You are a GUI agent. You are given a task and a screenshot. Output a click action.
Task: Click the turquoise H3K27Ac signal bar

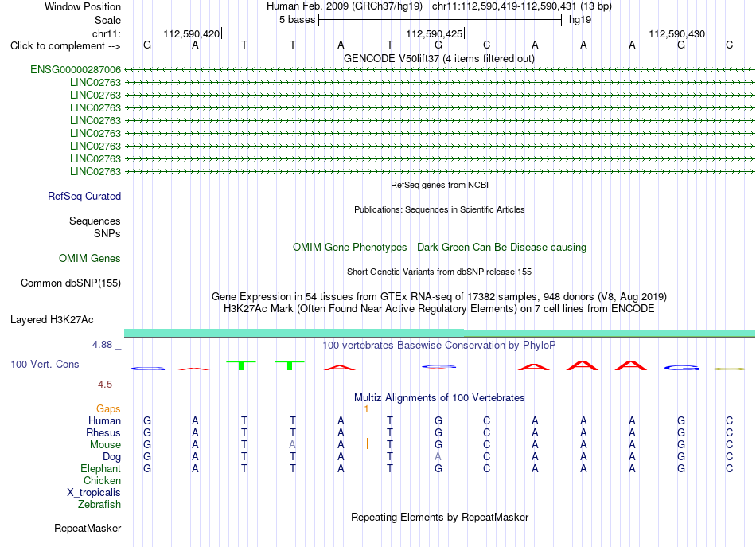click(x=439, y=333)
